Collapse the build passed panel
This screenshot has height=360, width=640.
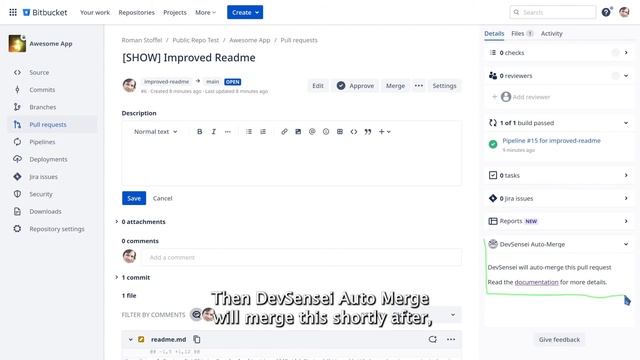pyautogui.click(x=626, y=123)
